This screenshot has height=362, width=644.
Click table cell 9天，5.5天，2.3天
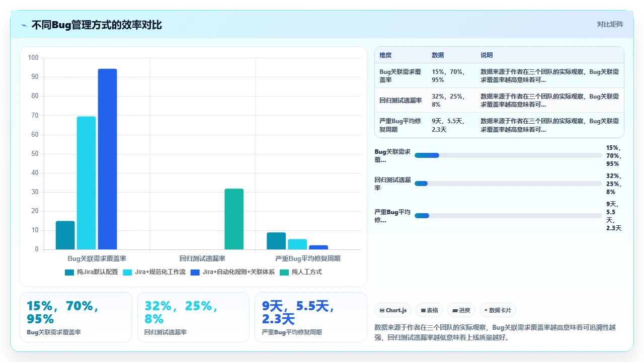(x=451, y=125)
